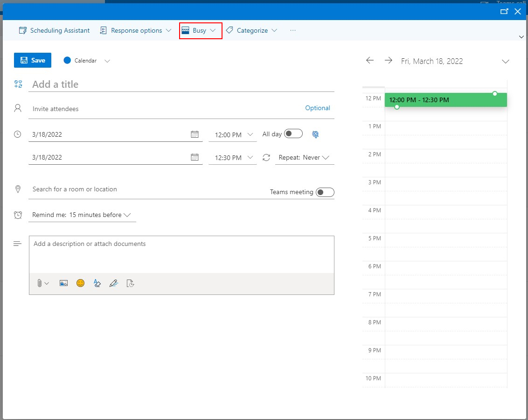Insert pictures inline using image icon
This screenshot has width=528, height=420.
pyautogui.click(x=64, y=283)
